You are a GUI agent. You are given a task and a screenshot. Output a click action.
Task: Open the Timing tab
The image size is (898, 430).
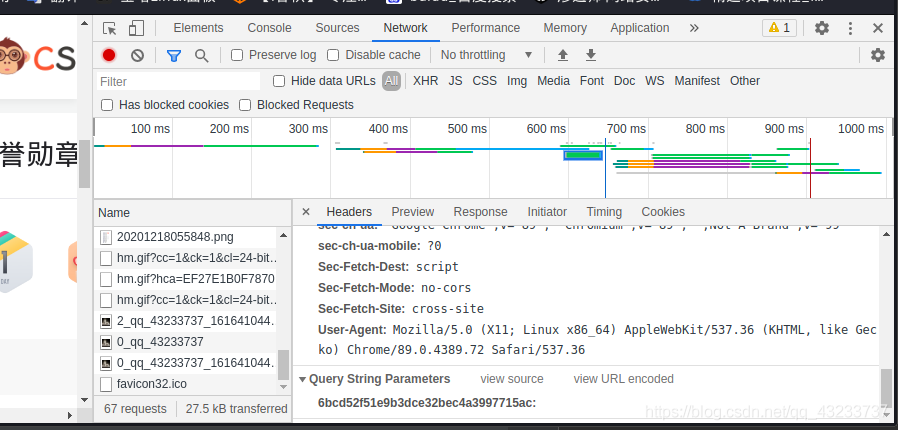(604, 212)
